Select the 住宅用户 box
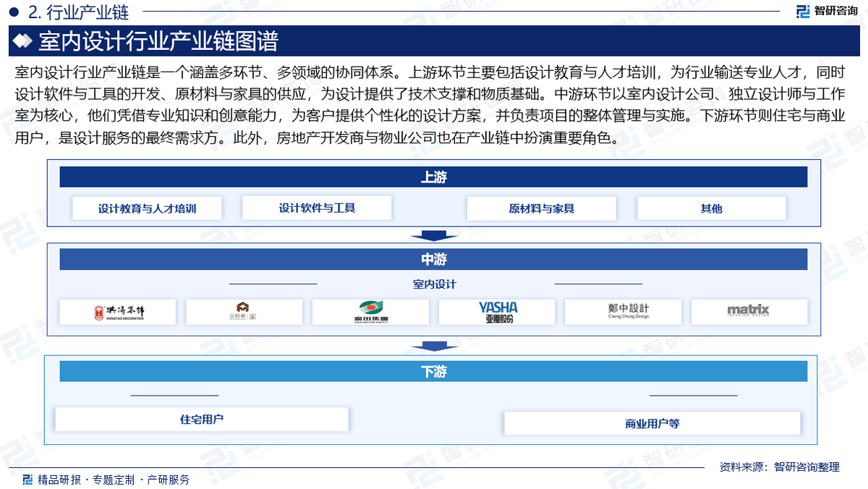 click(202, 420)
